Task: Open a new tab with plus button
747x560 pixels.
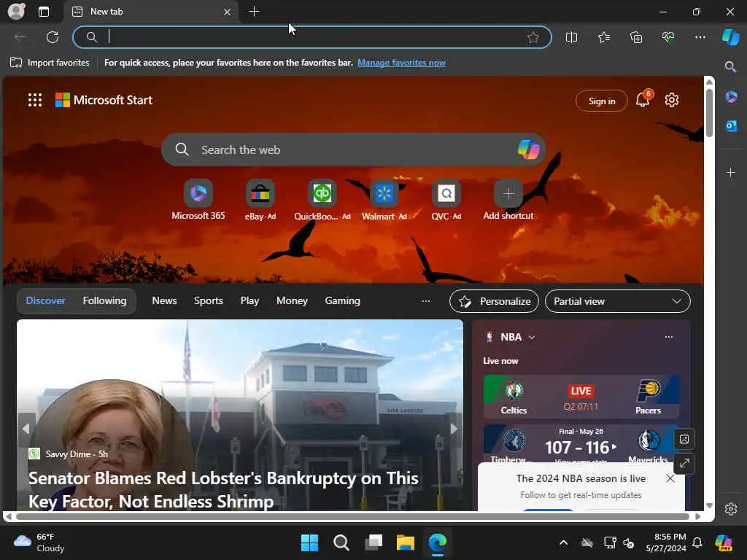Action: pyautogui.click(x=255, y=12)
